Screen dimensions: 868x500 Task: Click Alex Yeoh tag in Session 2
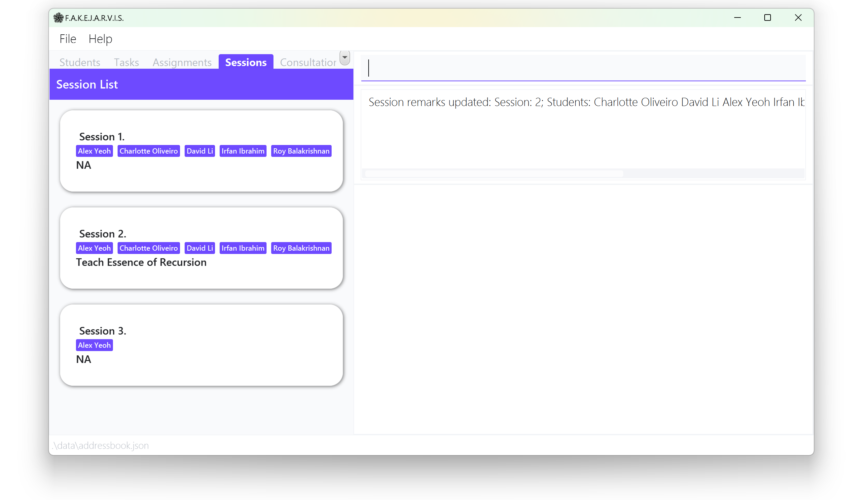[94, 248]
